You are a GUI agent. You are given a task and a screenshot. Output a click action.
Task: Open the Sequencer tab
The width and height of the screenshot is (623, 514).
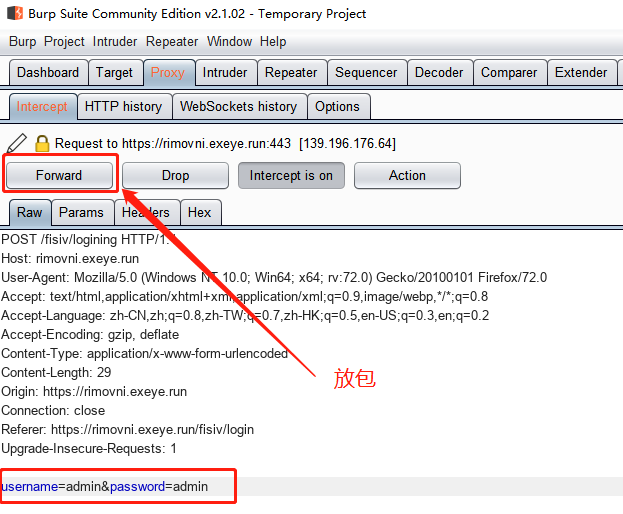click(x=366, y=72)
